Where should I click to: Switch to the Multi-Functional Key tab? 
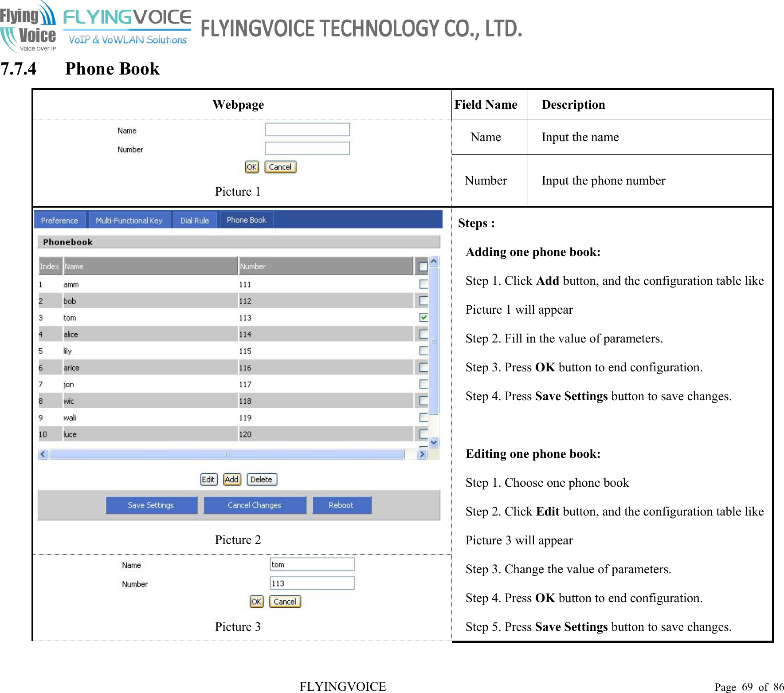[129, 220]
